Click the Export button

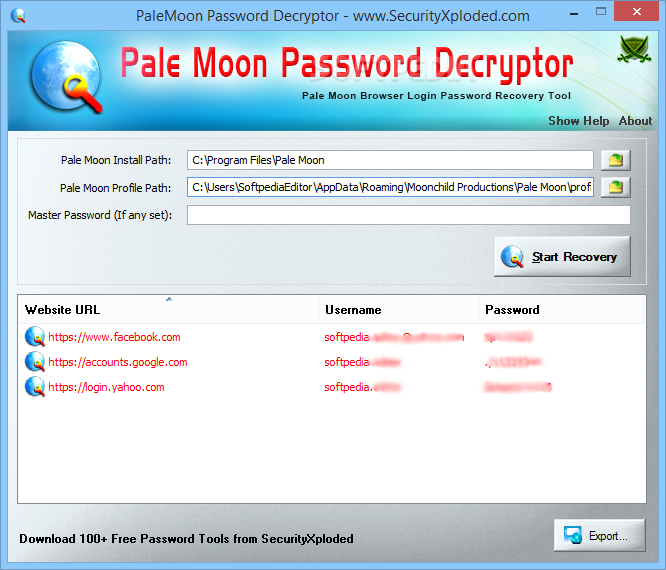click(599, 535)
